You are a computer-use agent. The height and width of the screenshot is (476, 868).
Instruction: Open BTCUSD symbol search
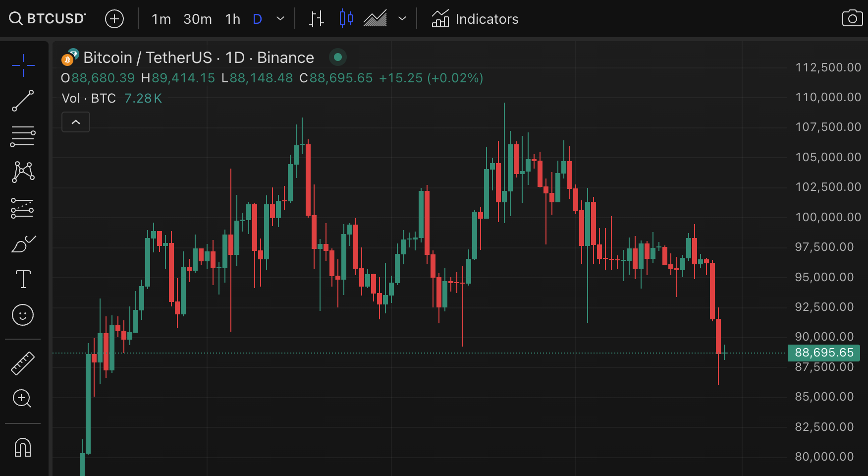(x=48, y=19)
